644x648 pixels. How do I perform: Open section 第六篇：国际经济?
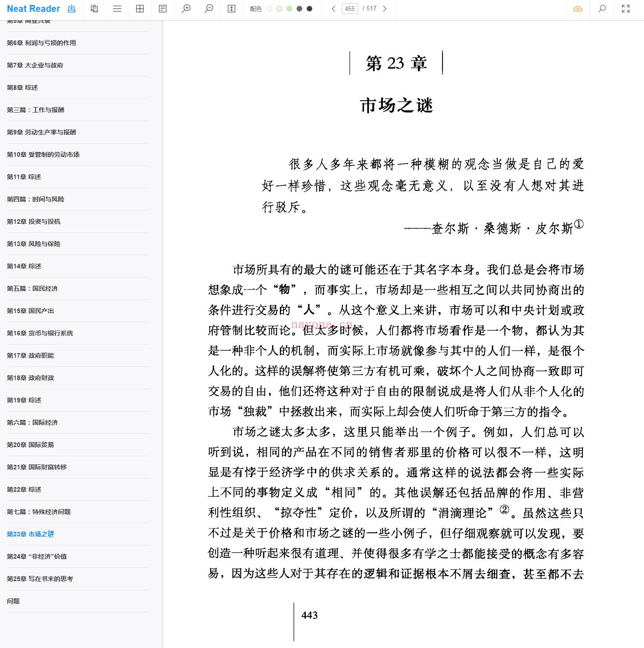click(32, 422)
